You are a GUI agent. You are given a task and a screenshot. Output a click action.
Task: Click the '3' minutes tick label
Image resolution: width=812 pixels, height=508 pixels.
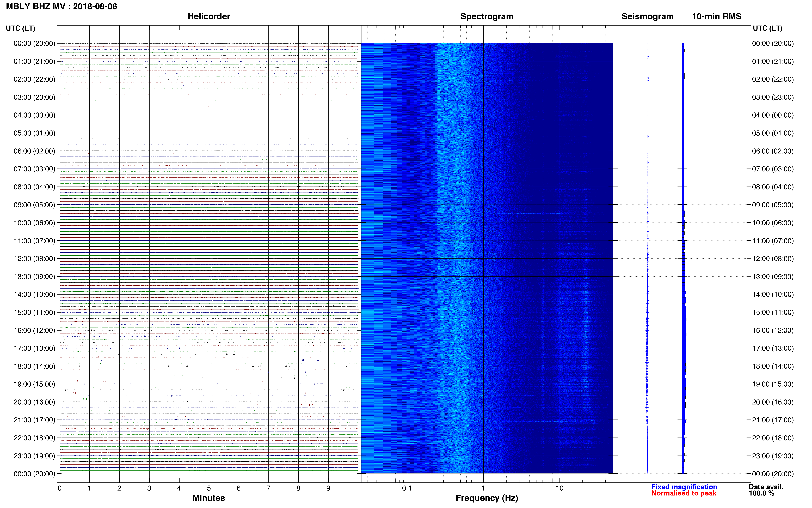[149, 488]
